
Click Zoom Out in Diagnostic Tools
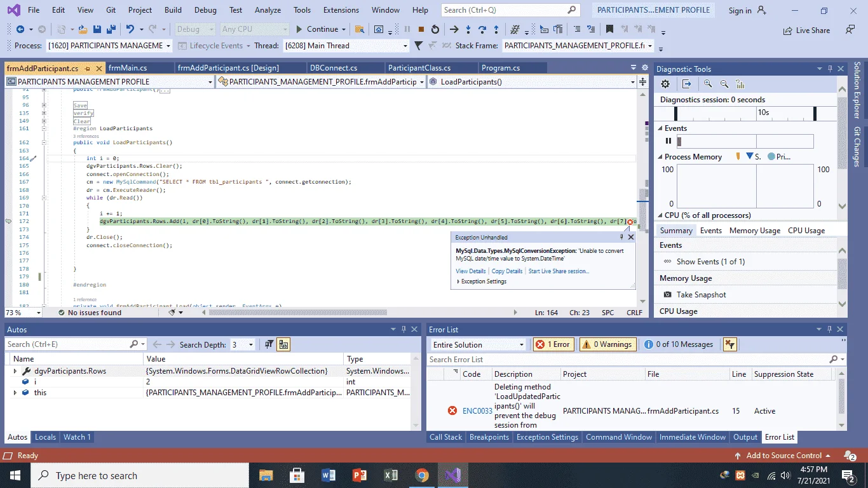[724, 84]
